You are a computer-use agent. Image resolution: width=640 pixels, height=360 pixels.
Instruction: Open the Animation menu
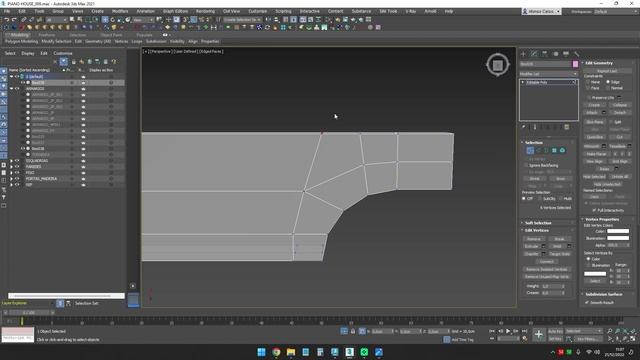pos(145,11)
